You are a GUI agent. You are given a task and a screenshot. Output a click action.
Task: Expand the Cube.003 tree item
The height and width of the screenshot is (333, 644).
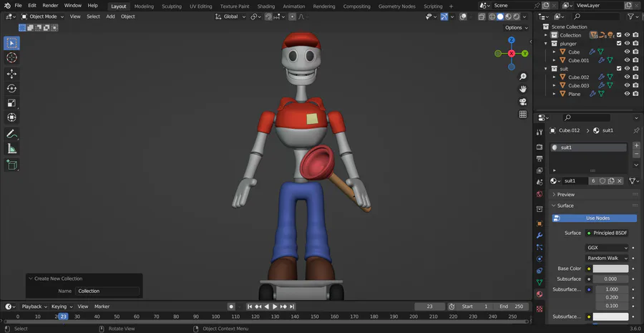(x=555, y=85)
